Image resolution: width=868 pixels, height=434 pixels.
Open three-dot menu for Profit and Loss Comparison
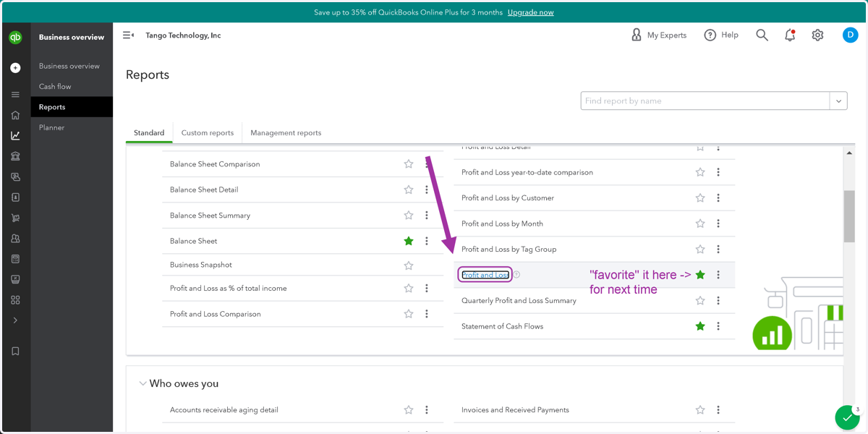(x=427, y=314)
